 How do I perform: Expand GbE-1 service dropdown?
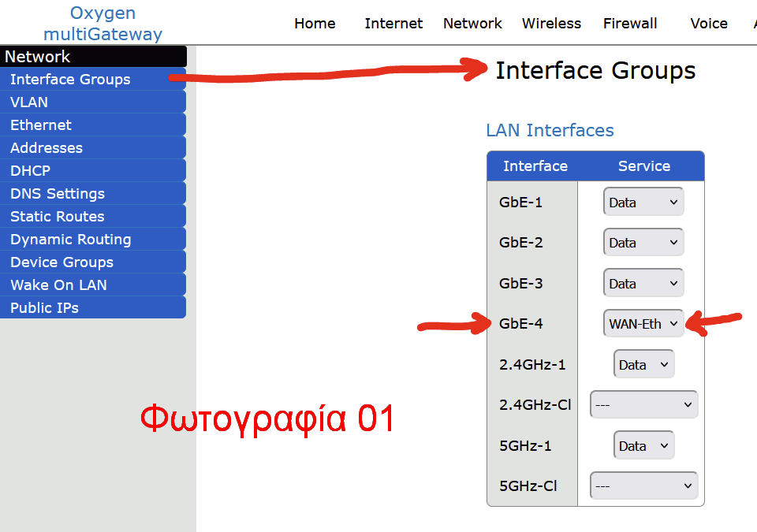tap(643, 202)
